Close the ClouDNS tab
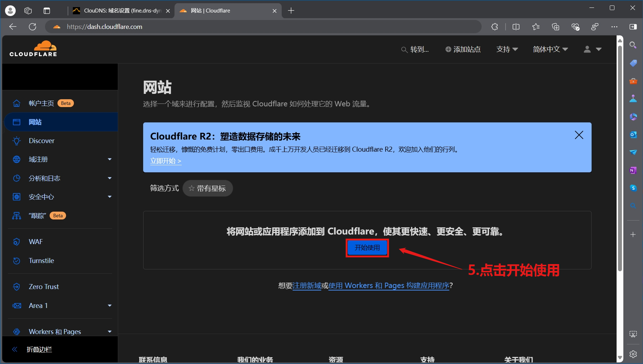Image resolution: width=643 pixels, height=364 pixels. coord(168,11)
